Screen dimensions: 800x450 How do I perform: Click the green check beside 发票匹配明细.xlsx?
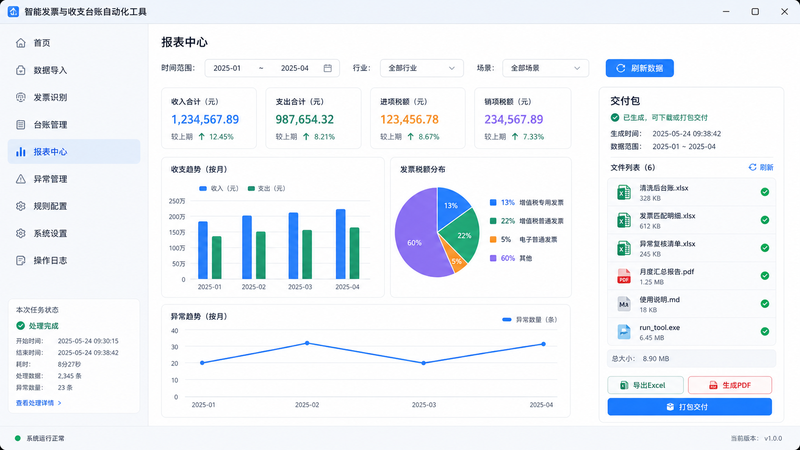tap(765, 220)
